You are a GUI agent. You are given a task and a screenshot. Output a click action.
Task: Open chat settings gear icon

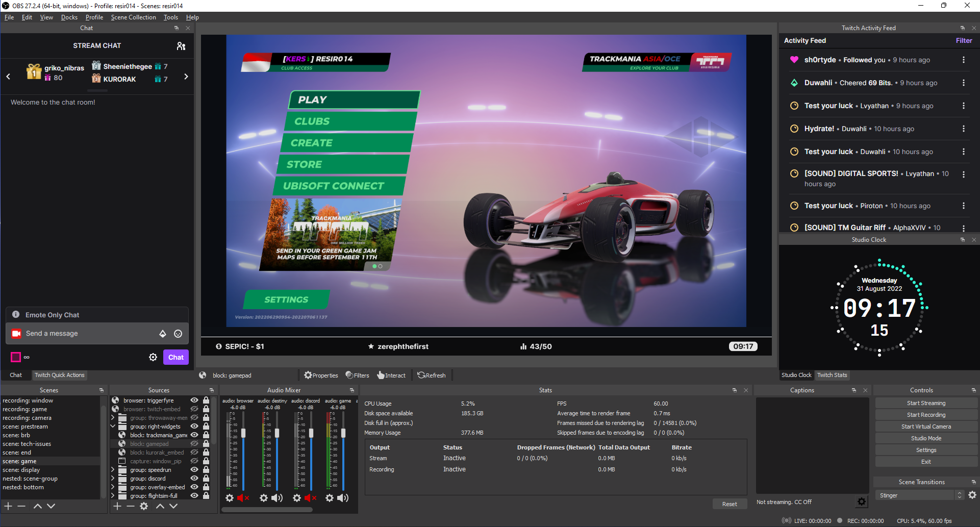click(153, 357)
